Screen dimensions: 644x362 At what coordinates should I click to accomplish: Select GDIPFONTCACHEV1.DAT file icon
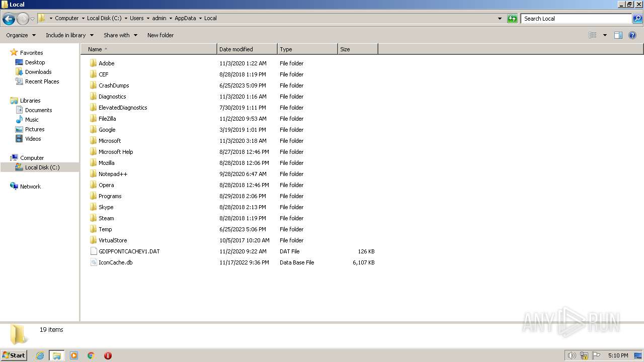point(93,251)
